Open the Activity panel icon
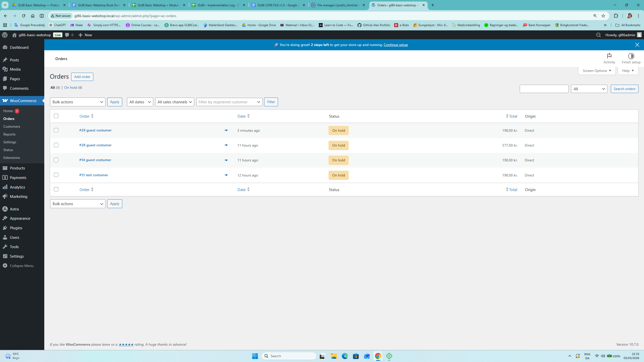 pos(609,58)
